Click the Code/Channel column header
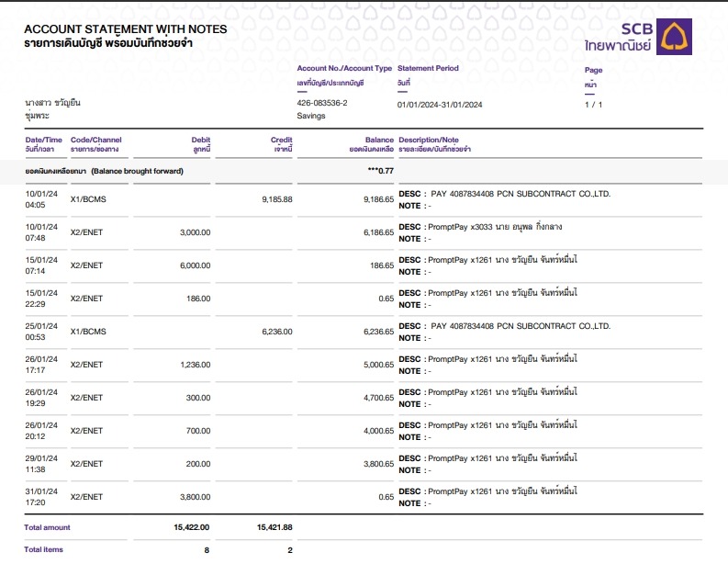Screen dimensions: 728x564 (95, 140)
